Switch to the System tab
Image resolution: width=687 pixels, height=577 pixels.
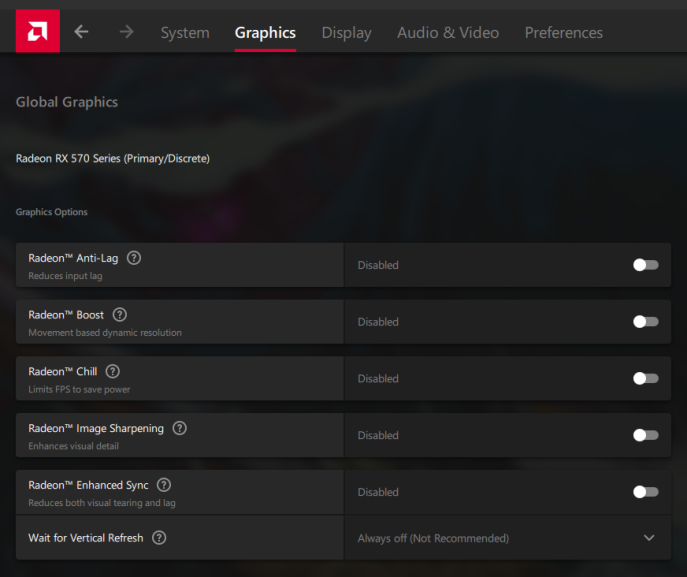click(185, 33)
